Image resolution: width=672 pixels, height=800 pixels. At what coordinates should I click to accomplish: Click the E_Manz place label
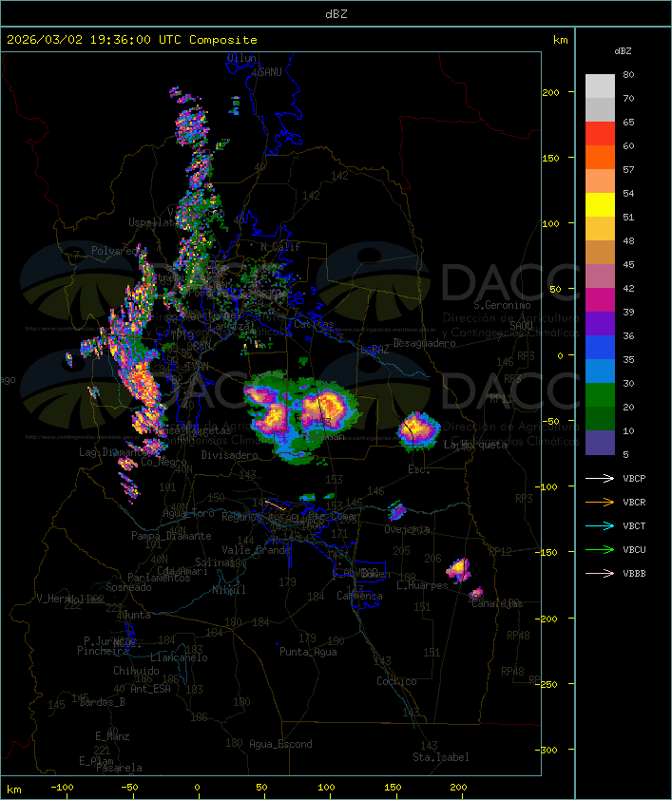tap(112, 736)
